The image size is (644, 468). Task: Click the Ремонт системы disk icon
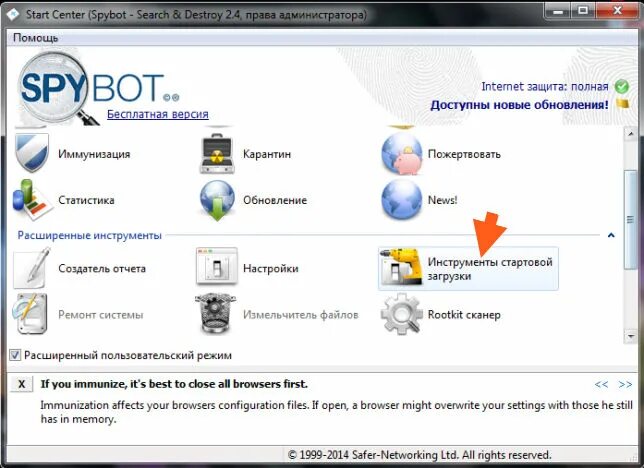[x=30, y=314]
